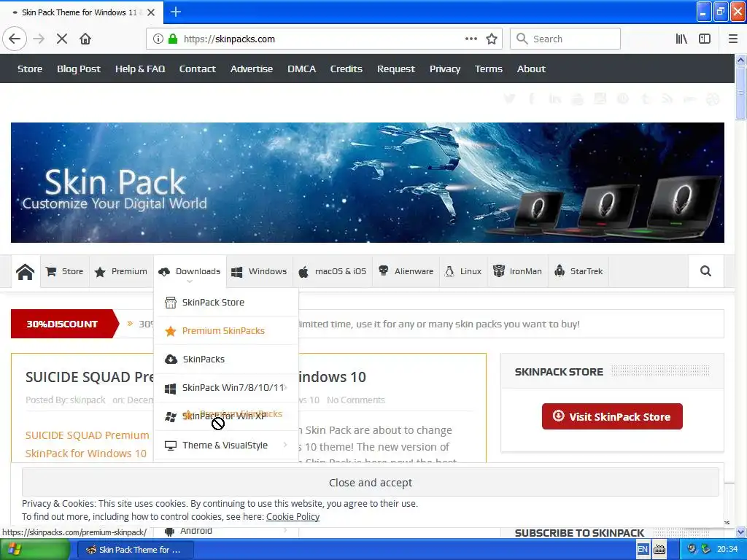Image resolution: width=747 pixels, height=560 pixels.
Task: Open the Linux nav category
Action: [x=463, y=271]
